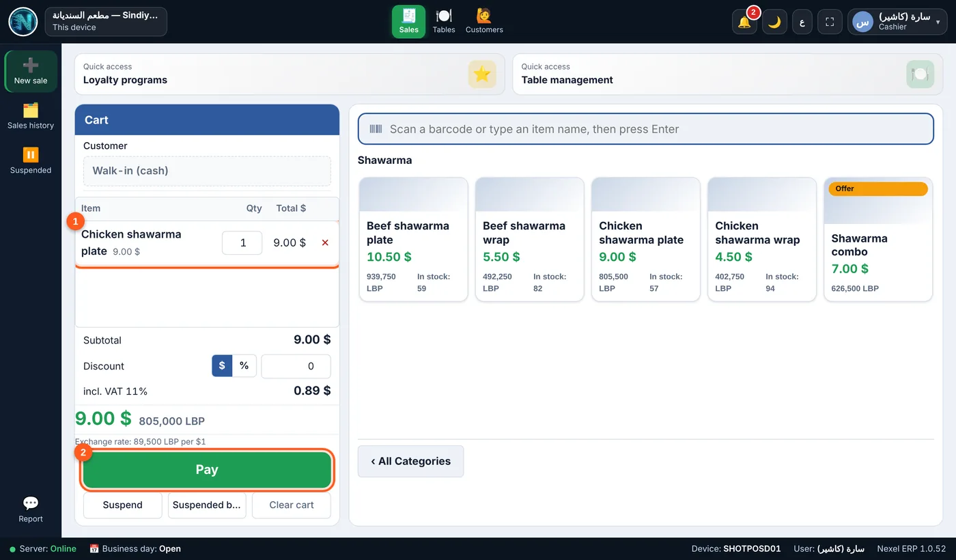956x560 pixels.
Task: Add Chicken shawarma wrap to cart
Action: coord(762,239)
